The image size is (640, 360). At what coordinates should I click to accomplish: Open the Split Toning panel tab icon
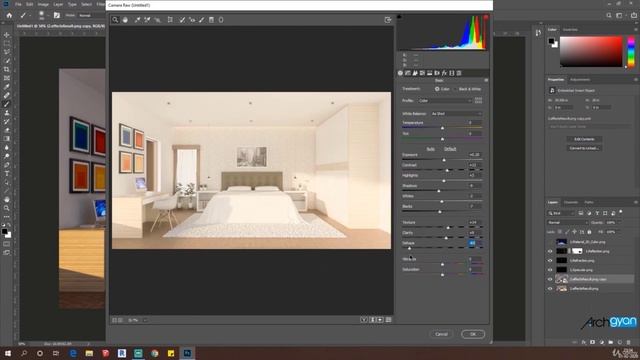pyautogui.click(x=430, y=73)
